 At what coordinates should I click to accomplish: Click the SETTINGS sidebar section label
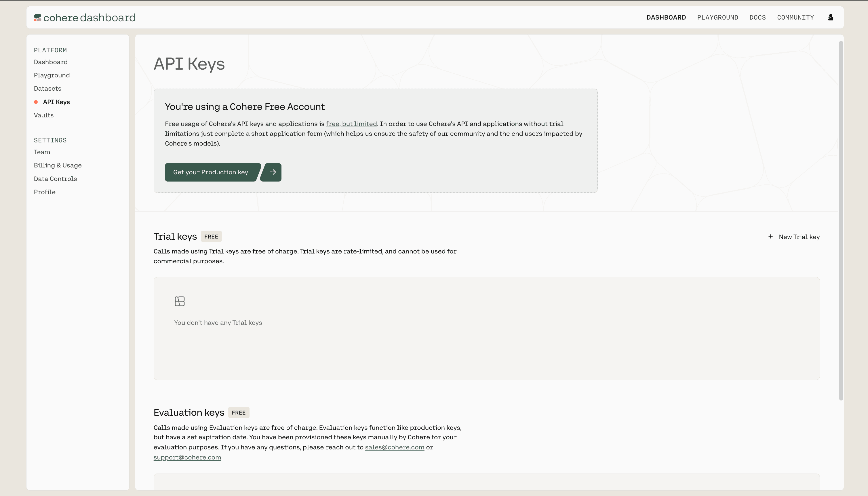point(50,140)
